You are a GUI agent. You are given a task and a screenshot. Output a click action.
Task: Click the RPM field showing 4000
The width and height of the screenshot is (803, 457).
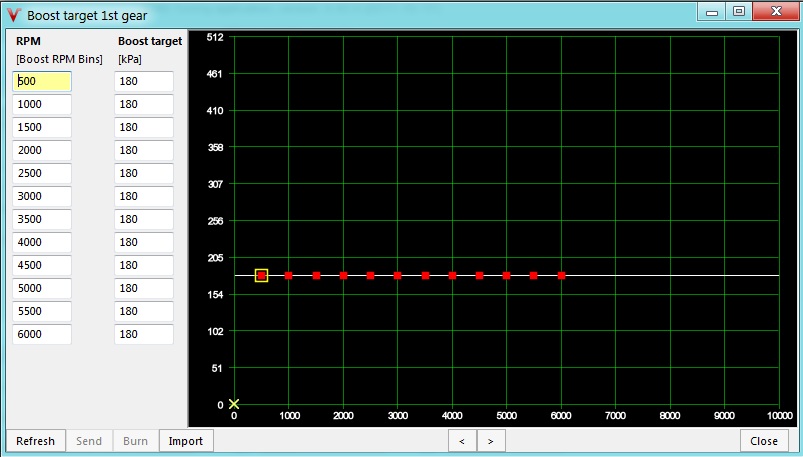click(42, 242)
